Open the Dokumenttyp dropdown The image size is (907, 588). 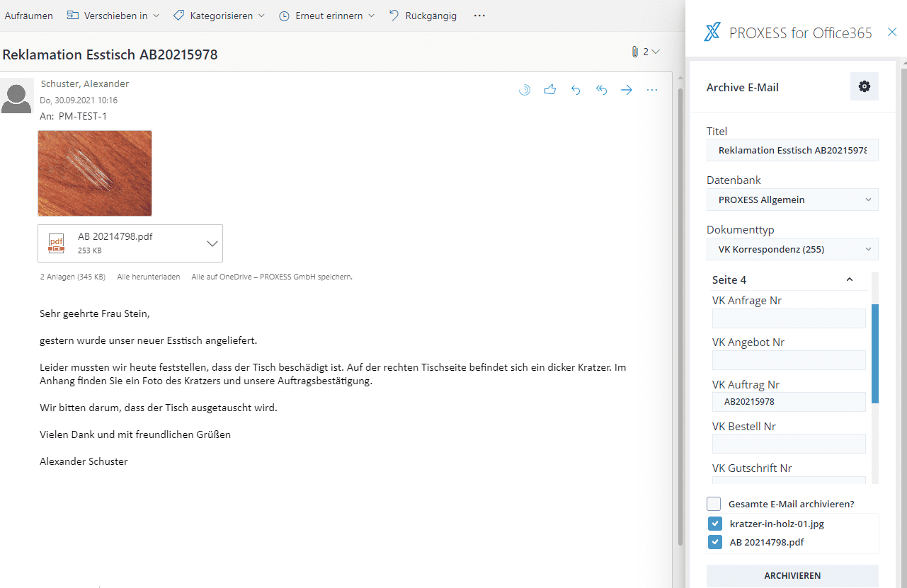(792, 249)
